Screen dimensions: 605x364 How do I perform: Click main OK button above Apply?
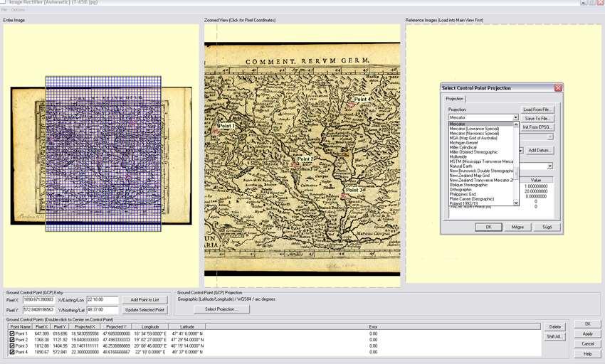(x=588, y=324)
